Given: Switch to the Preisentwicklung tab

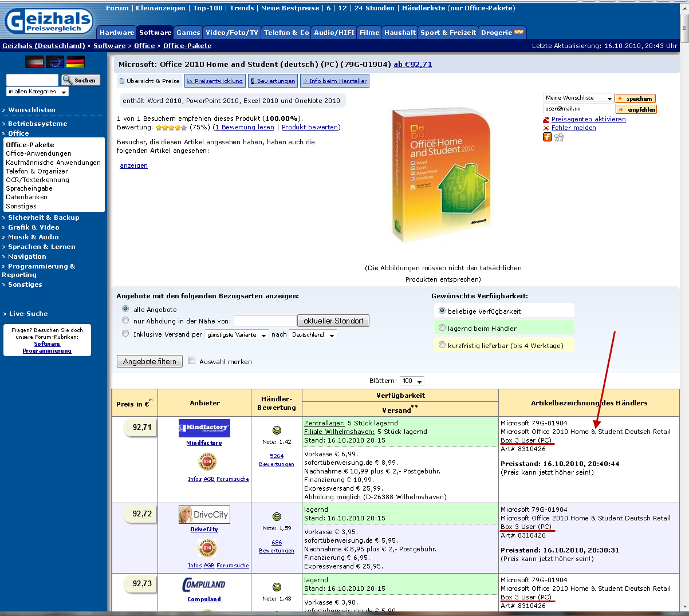Looking at the screenshot, I should point(215,81).
